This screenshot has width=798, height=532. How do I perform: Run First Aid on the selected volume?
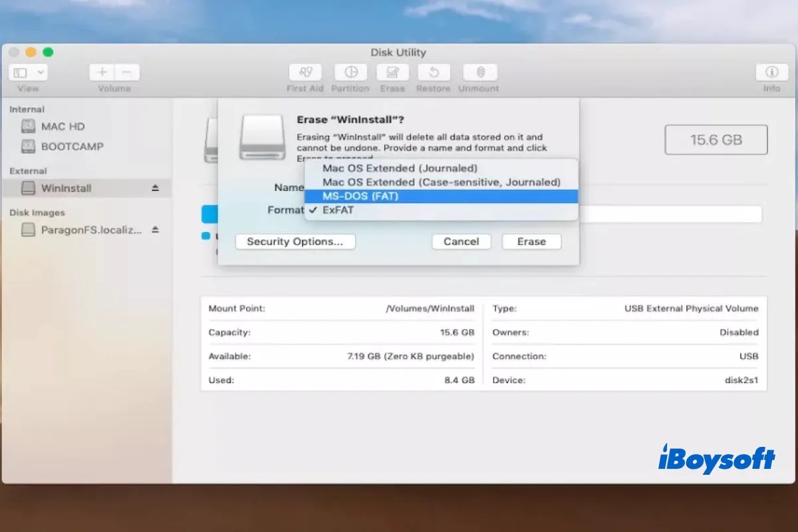(x=305, y=73)
